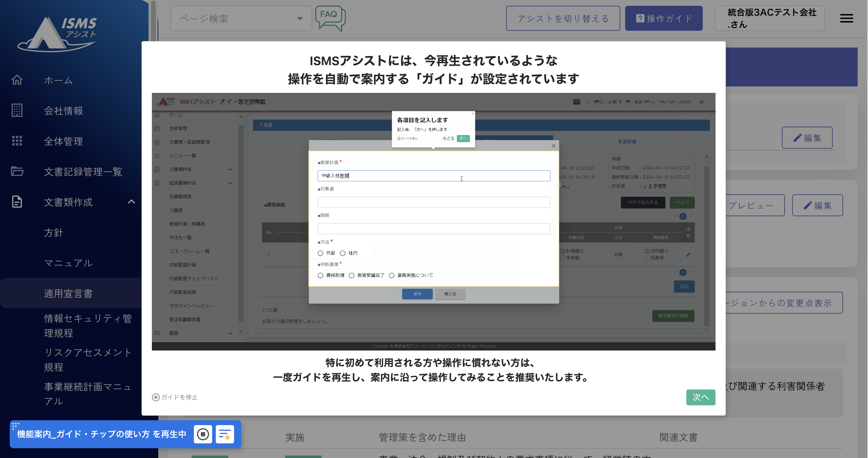Click the document icon beside 文書類作成

(17, 202)
